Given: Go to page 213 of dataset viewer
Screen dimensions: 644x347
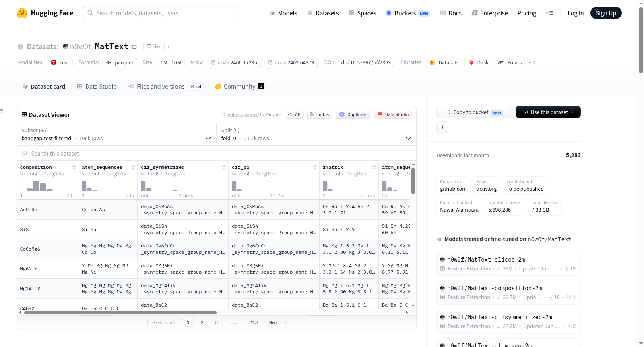Looking at the screenshot, I should click(x=253, y=322).
